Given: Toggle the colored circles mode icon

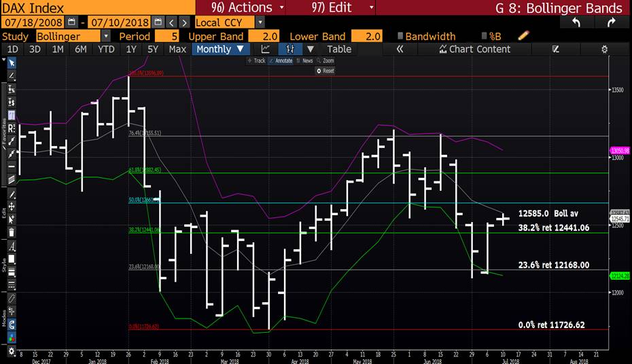Looking at the screenshot, I should 12,337.
